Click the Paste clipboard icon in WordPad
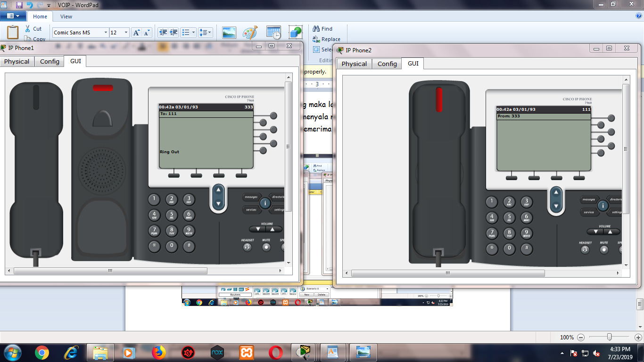Viewport: 644px width, 362px height. tap(13, 33)
